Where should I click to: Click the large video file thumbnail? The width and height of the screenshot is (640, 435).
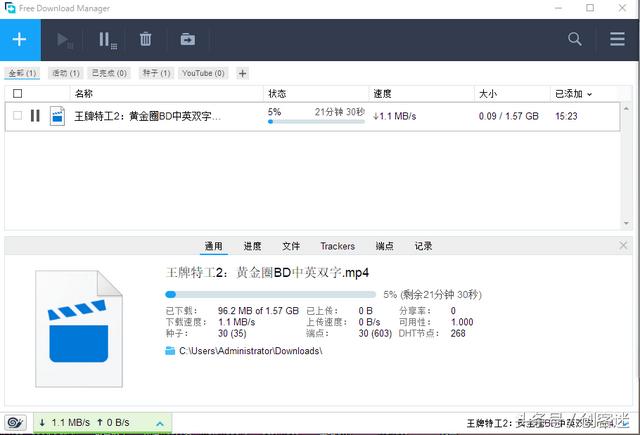[x=79, y=329]
